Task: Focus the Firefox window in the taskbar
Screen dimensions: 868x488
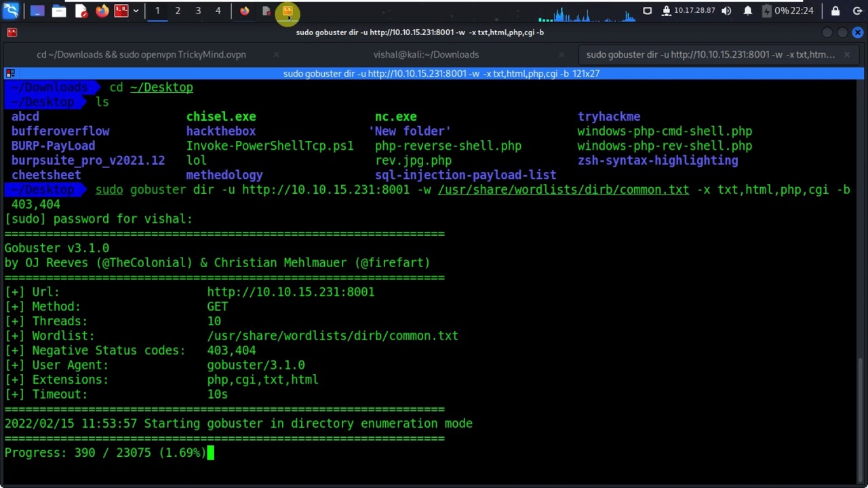Action: [x=245, y=11]
